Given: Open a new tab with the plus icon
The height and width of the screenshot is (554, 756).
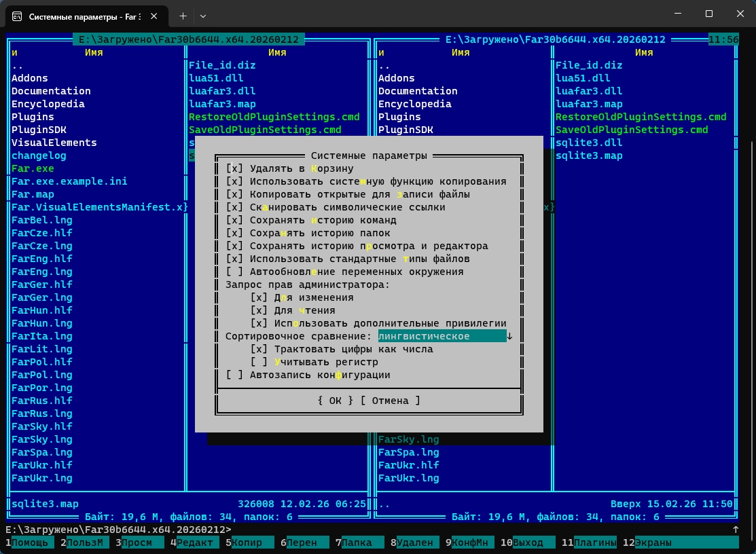Looking at the screenshot, I should 183,16.
